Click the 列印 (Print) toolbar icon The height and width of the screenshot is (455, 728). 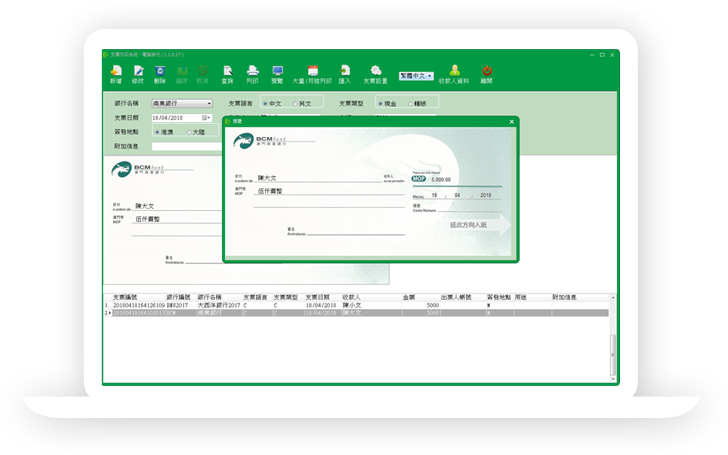[x=252, y=72]
